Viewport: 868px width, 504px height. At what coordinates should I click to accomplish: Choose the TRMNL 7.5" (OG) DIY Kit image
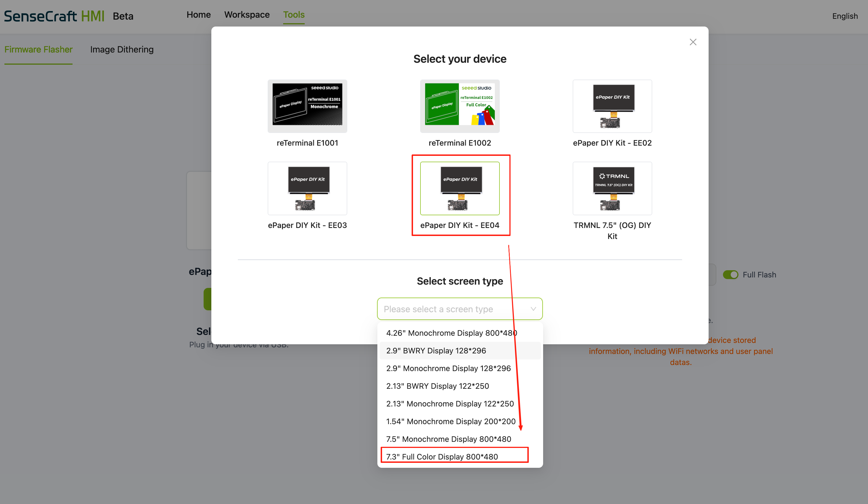[x=612, y=188]
